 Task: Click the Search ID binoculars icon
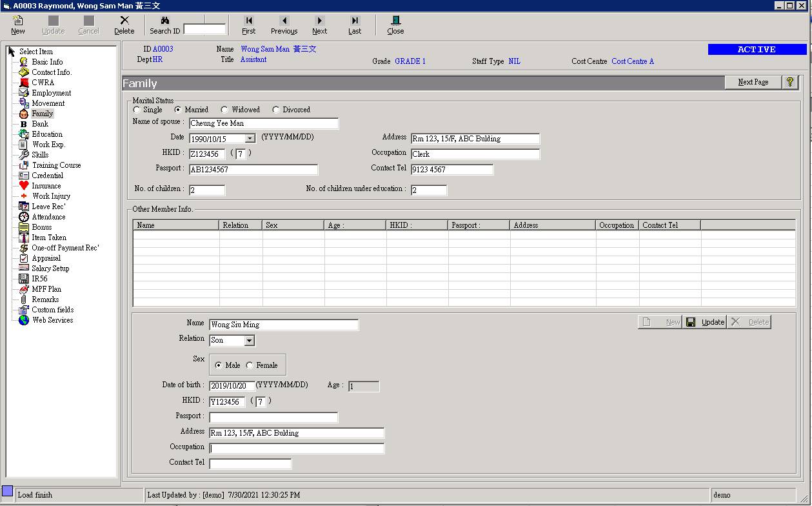165,21
